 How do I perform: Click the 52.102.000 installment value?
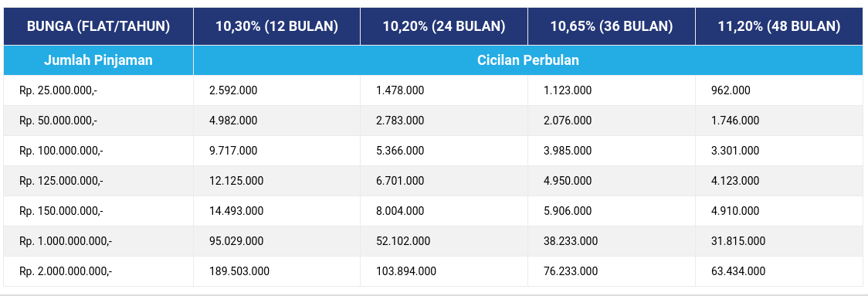click(x=403, y=241)
